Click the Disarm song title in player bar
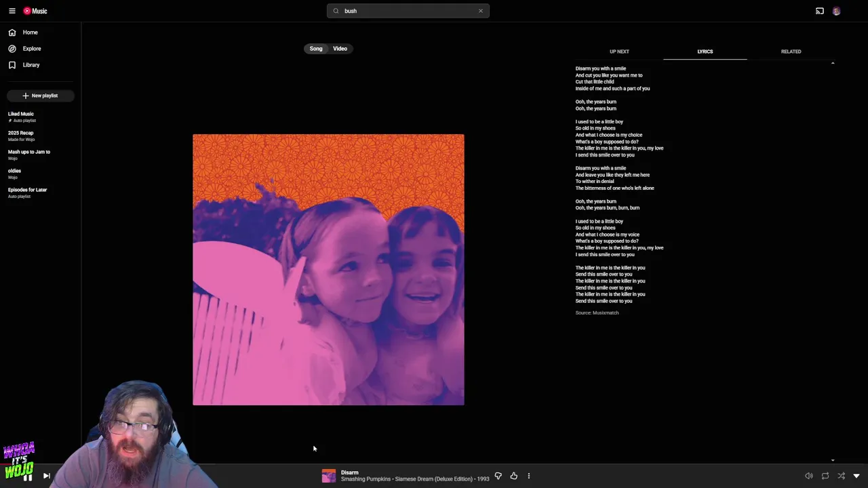This screenshot has width=868, height=488. pos(350,472)
